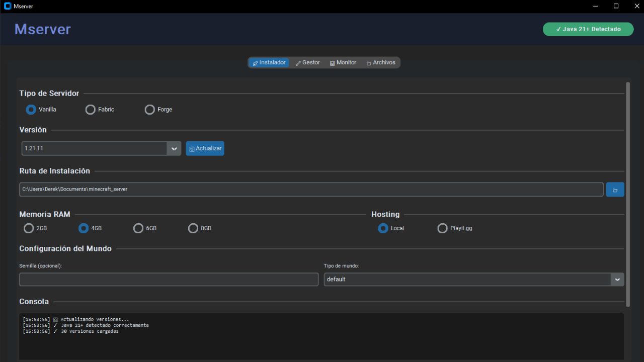
Task: Set RAM memory to 2GB
Action: coord(29,228)
